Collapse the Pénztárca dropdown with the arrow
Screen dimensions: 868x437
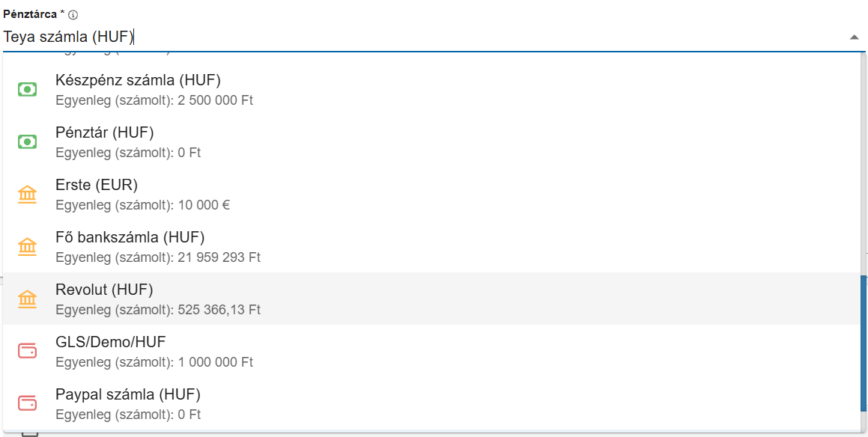pyautogui.click(x=854, y=37)
